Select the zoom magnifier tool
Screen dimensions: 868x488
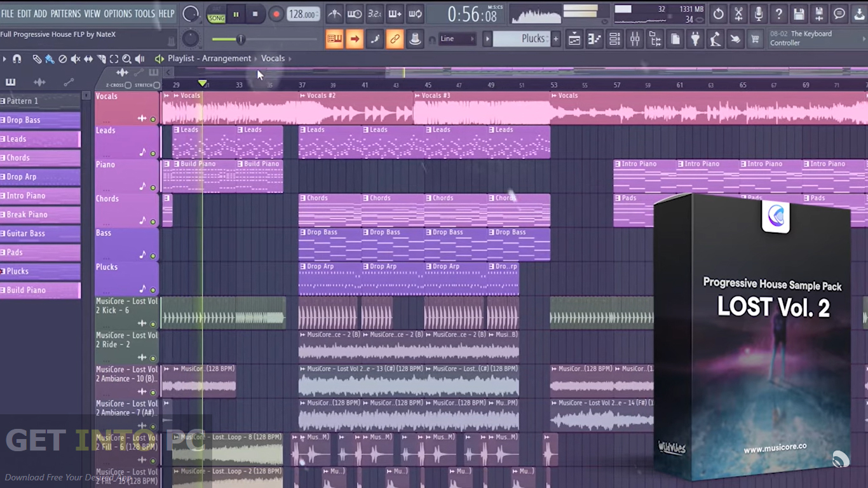point(126,58)
